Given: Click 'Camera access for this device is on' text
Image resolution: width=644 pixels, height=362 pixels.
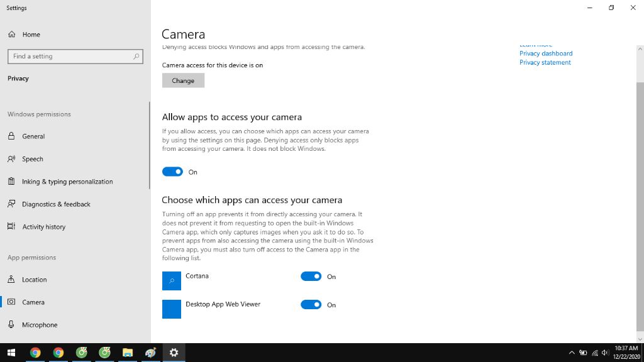Looking at the screenshot, I should click(x=213, y=65).
